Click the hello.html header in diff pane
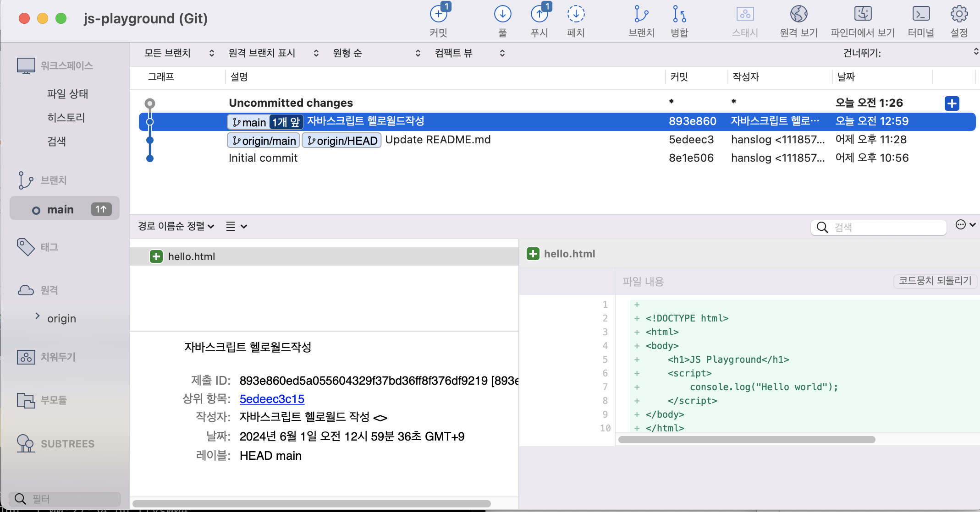Image resolution: width=980 pixels, height=512 pixels. pos(569,254)
